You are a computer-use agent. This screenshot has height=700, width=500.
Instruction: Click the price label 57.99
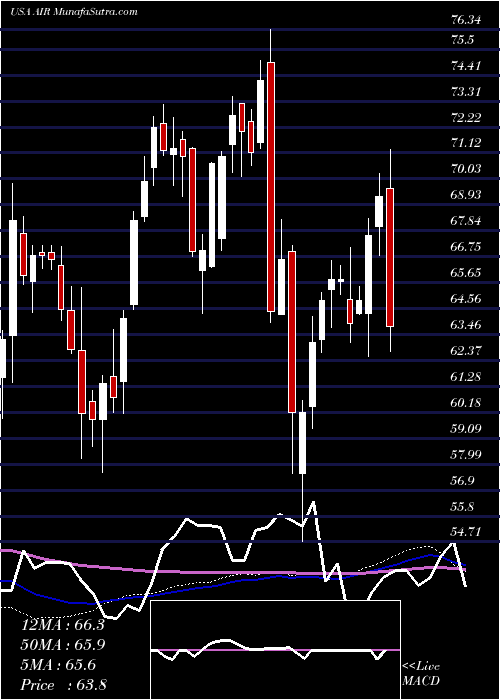(x=468, y=454)
